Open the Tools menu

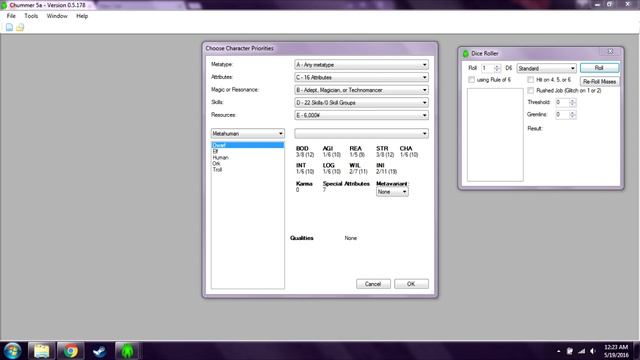pyautogui.click(x=31, y=16)
